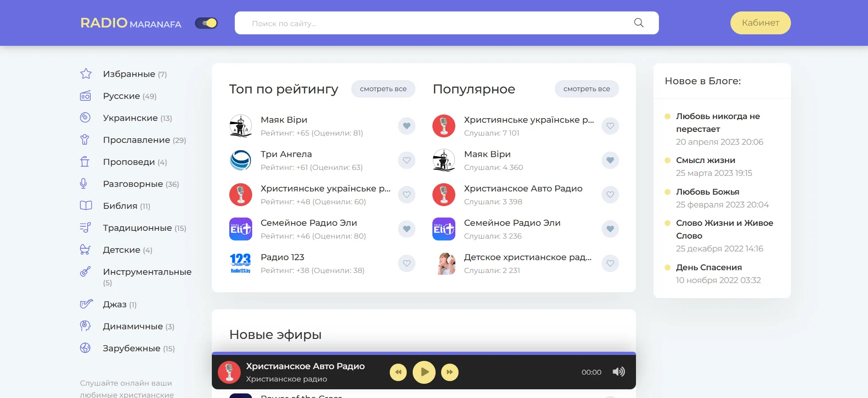This screenshot has height=398, width=868.
Task: Focus the site search field
Action: (436, 23)
